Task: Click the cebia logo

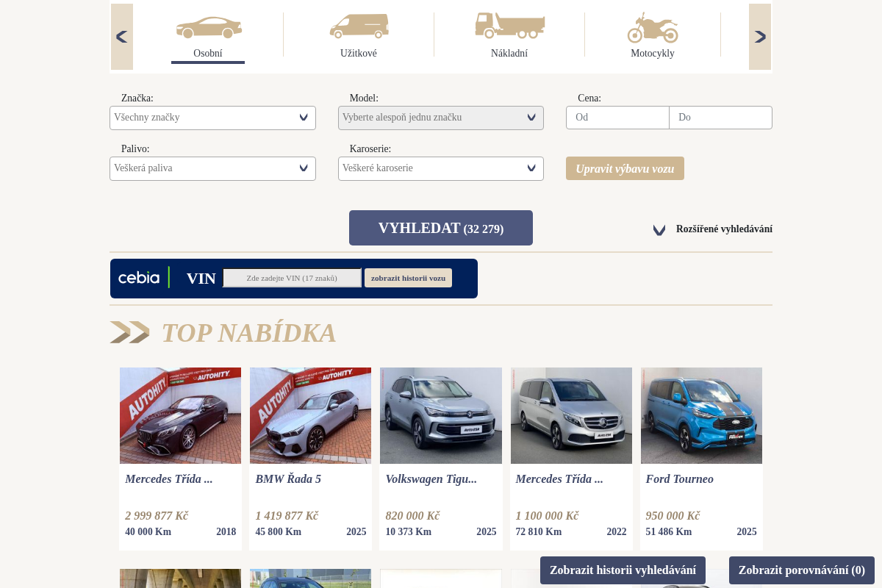Action: point(139,278)
